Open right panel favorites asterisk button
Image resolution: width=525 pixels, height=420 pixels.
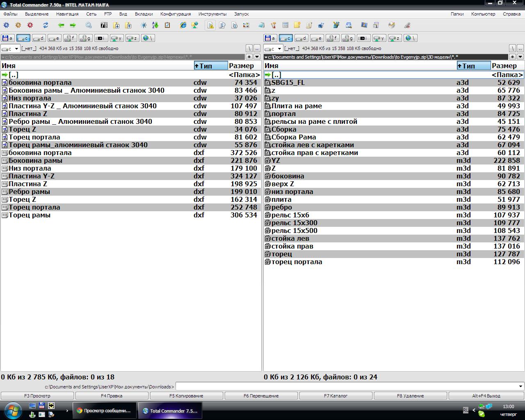pyautogui.click(x=512, y=57)
